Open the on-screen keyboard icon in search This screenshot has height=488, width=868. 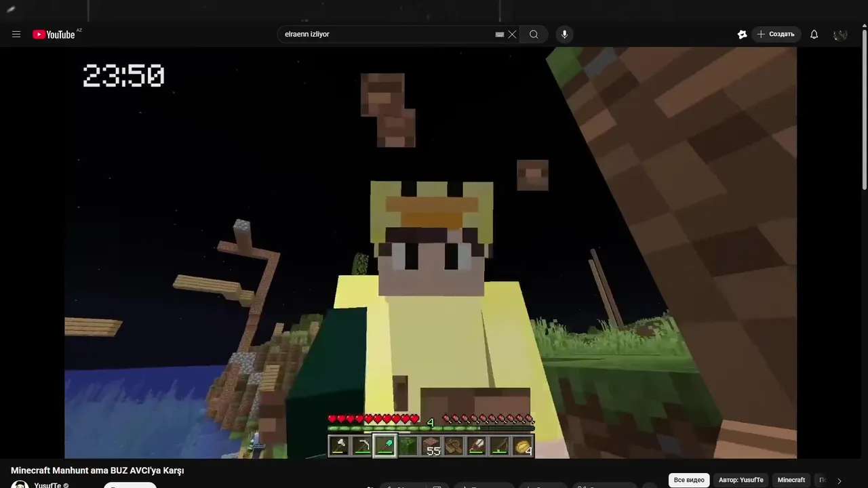(500, 35)
